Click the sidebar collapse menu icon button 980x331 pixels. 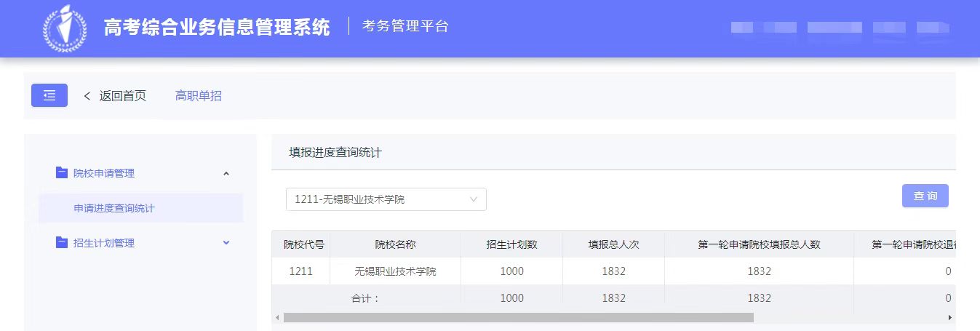[49, 95]
